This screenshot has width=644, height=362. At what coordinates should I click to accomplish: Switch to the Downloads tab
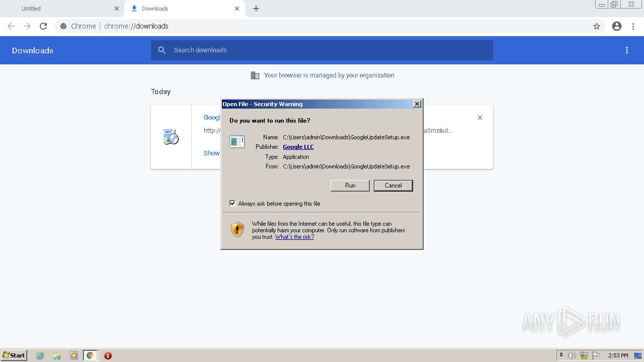pos(184,9)
